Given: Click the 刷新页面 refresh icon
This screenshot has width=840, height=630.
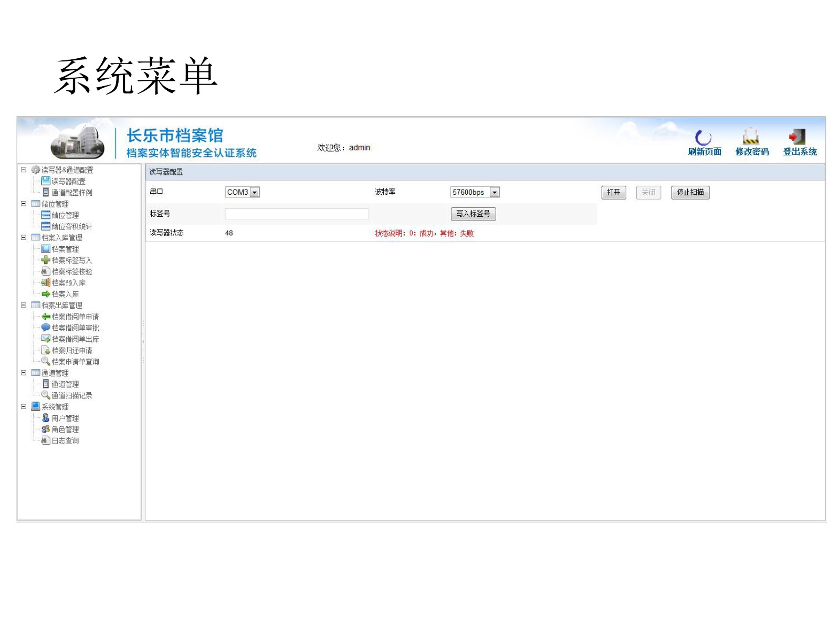Looking at the screenshot, I should tap(703, 138).
